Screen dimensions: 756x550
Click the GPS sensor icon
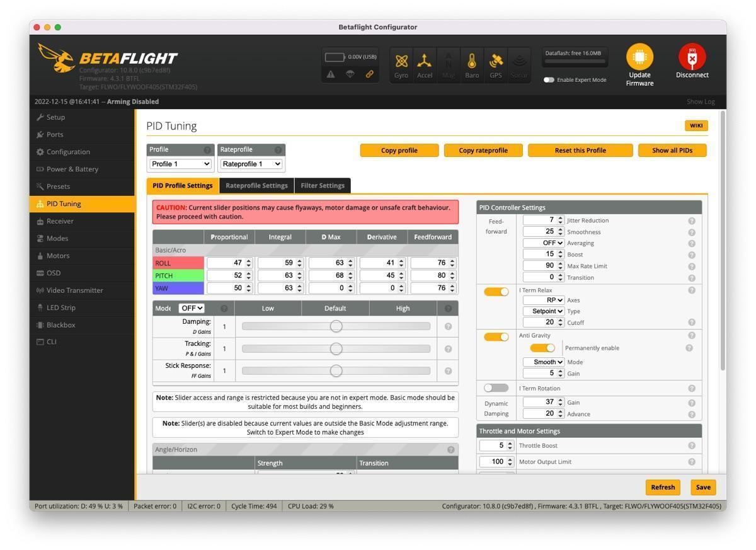pos(496,61)
